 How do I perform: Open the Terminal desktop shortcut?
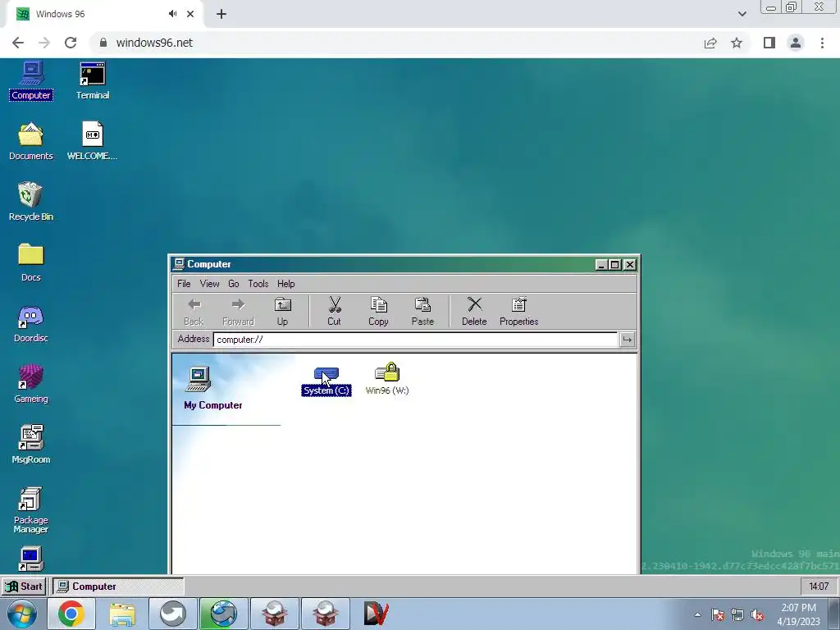pyautogui.click(x=93, y=80)
